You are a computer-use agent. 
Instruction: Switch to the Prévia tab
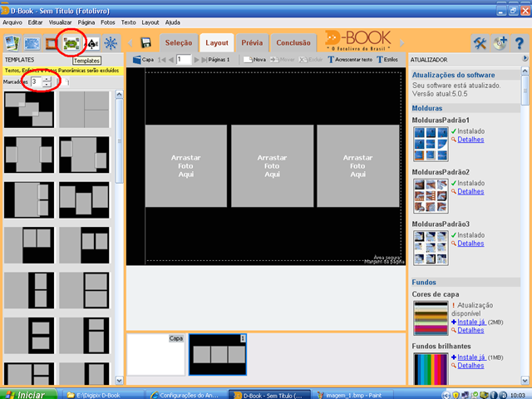[x=252, y=42]
